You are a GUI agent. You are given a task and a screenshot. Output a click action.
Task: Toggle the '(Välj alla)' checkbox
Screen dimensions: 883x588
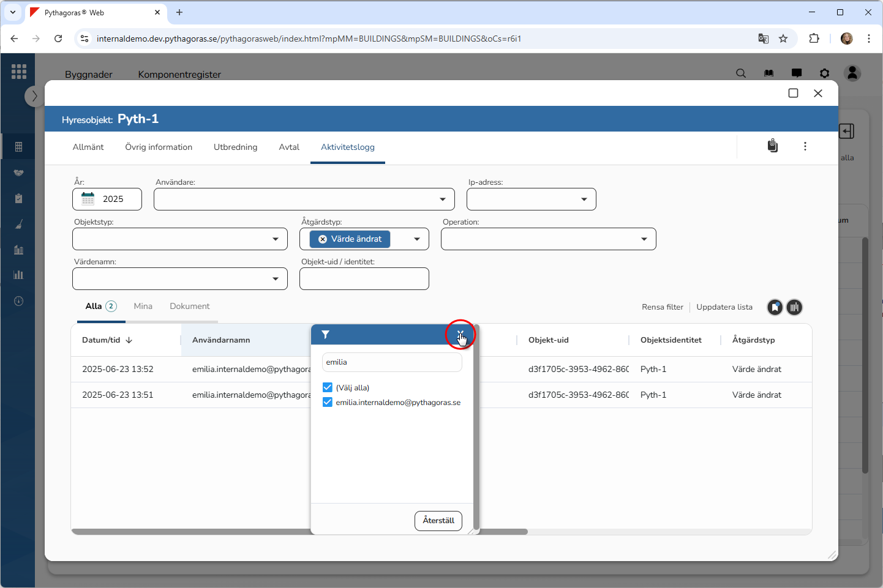click(328, 387)
